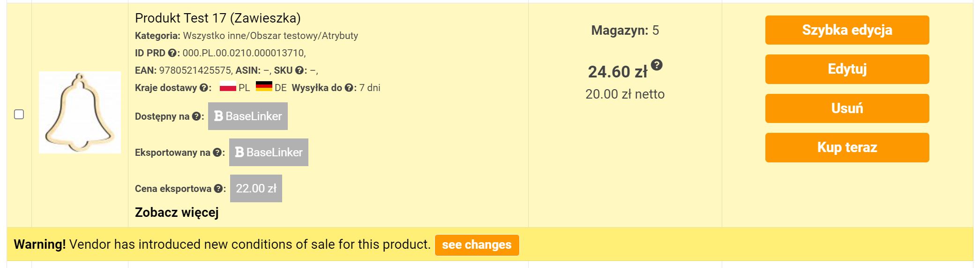Click the Szybka edycja button
This screenshot has width=980, height=268.
point(847,30)
